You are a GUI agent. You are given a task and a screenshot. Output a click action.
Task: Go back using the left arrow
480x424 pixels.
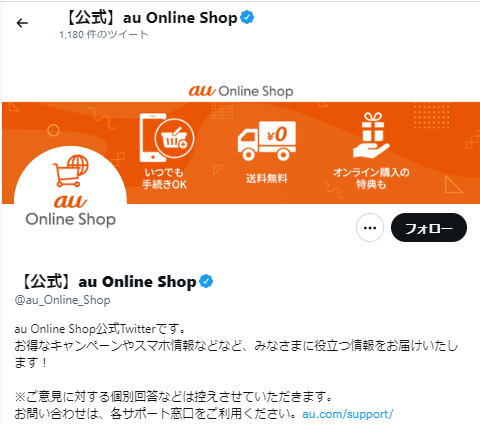click(x=22, y=23)
